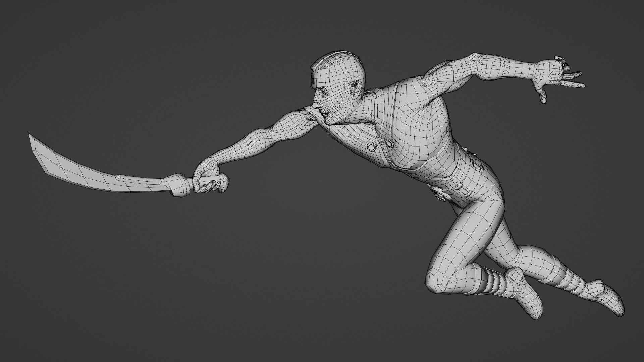Select the right round jacket button
Image resolution: width=644 pixels, height=362 pixels.
coord(389,144)
